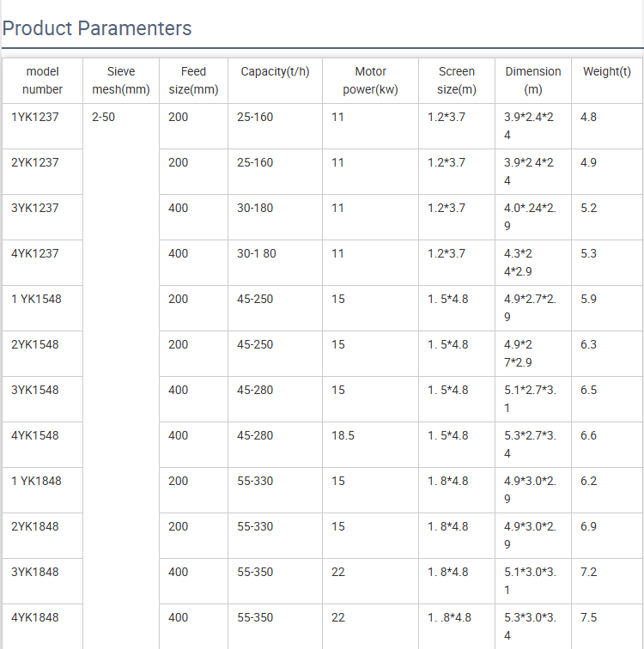Click the Sieve mesh(mm) column header
Screen dimensions: 644x649
pyautogui.click(x=121, y=80)
